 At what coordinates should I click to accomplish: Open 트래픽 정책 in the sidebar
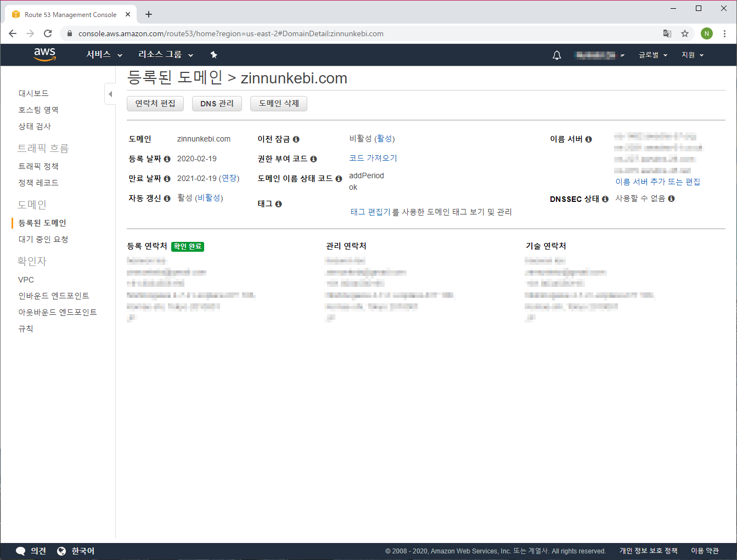pyautogui.click(x=38, y=167)
